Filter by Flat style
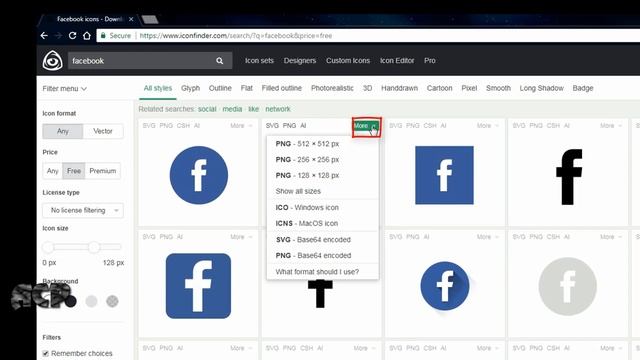640x360 pixels. 247,88
